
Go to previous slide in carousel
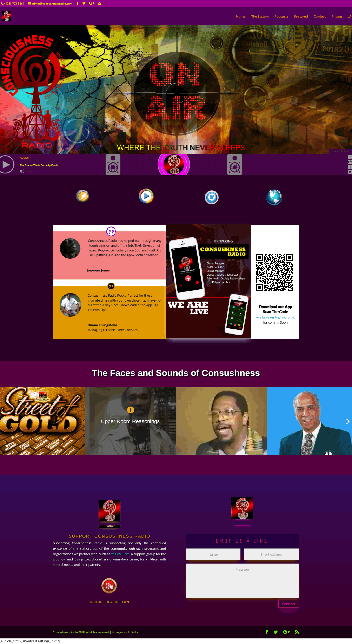(4, 421)
